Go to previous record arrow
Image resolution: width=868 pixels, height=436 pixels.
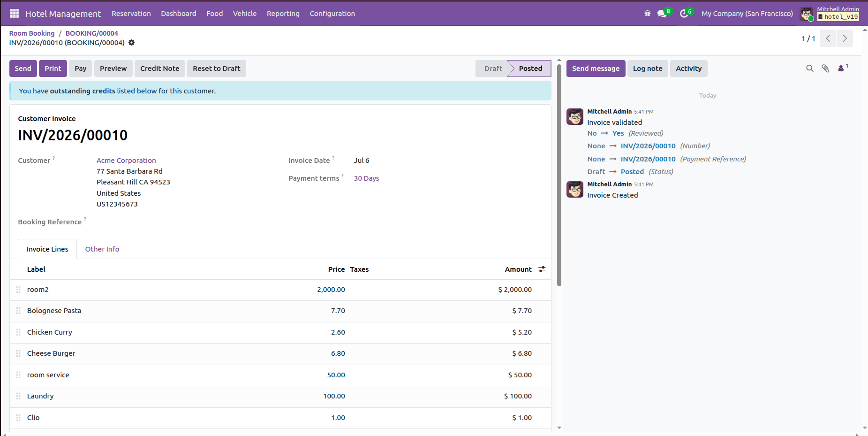(x=828, y=38)
